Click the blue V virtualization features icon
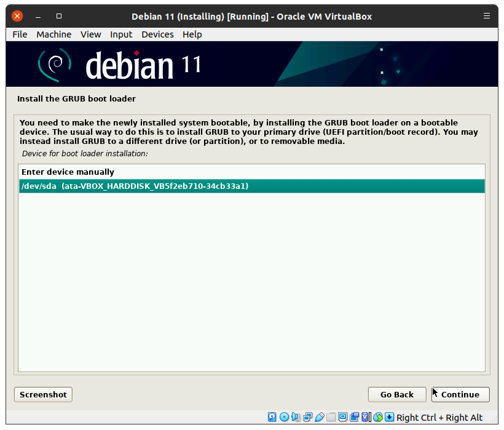The width and height of the screenshot is (504, 430). coord(366,418)
